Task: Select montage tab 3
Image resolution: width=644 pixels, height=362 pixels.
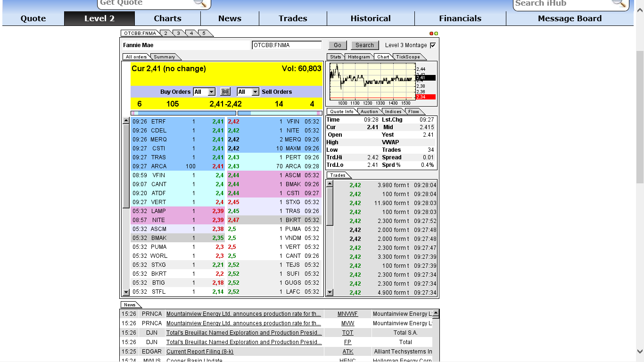Action: click(x=177, y=33)
